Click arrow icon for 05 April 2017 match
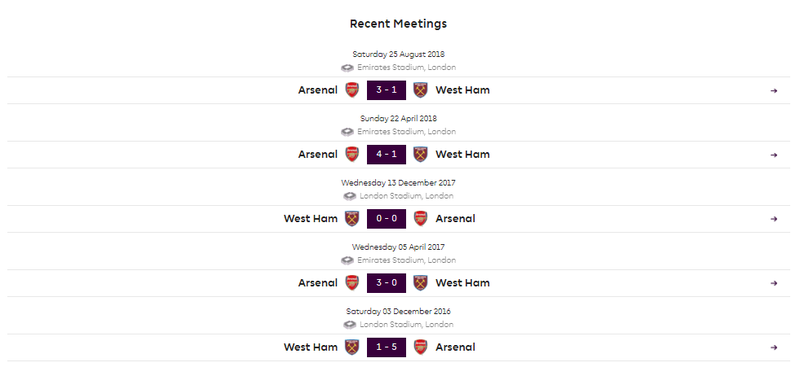This screenshot has width=800, height=367. click(773, 283)
